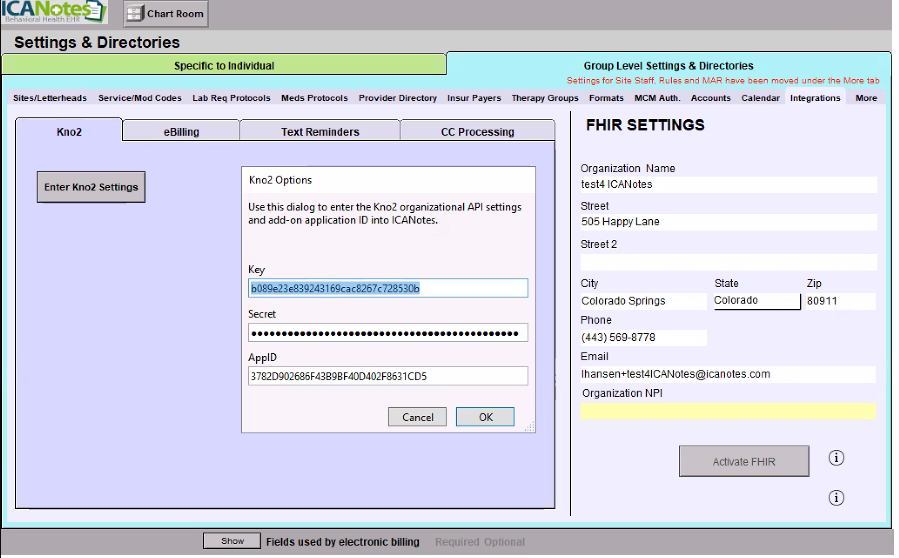The height and width of the screenshot is (558, 899).
Task: Select the Insur Payers tab
Action: tap(474, 98)
